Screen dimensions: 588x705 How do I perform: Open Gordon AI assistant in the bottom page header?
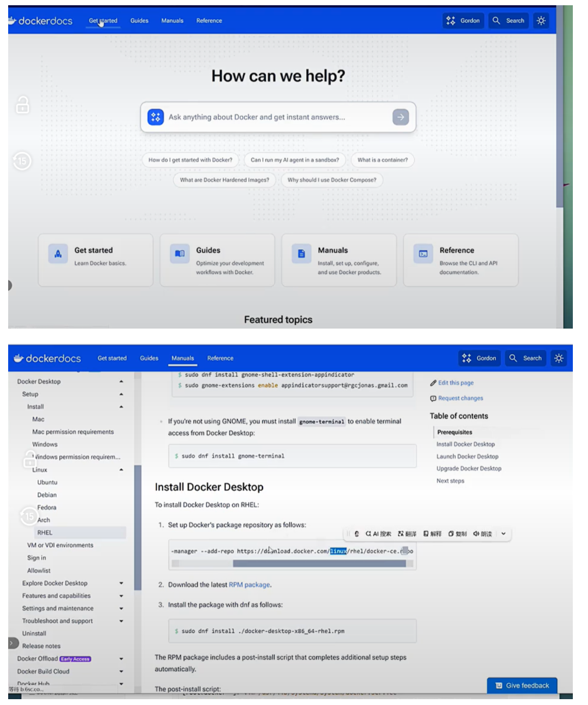(480, 358)
